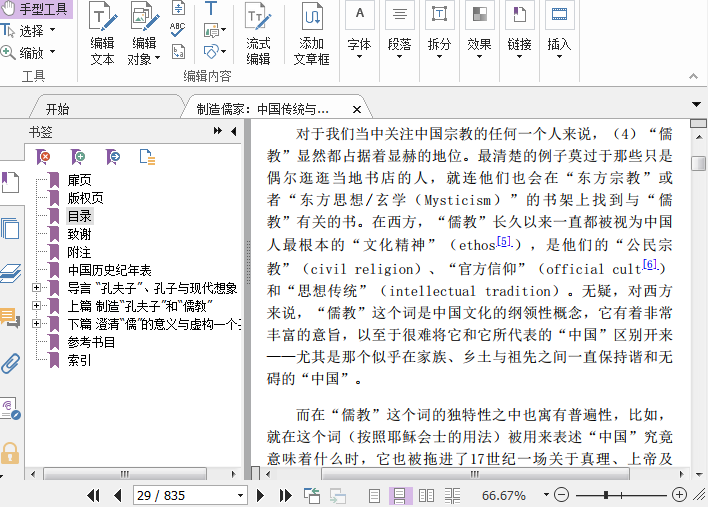Open the 字体 font group

point(359,31)
